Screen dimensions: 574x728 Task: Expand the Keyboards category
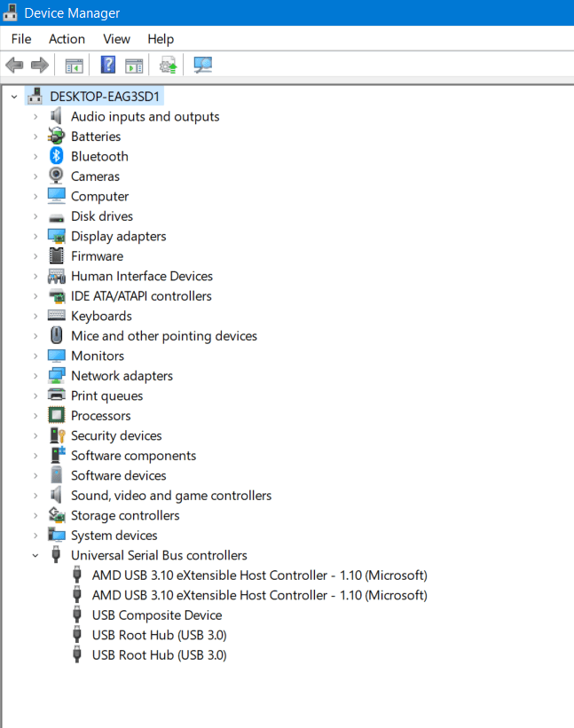pyautogui.click(x=35, y=317)
